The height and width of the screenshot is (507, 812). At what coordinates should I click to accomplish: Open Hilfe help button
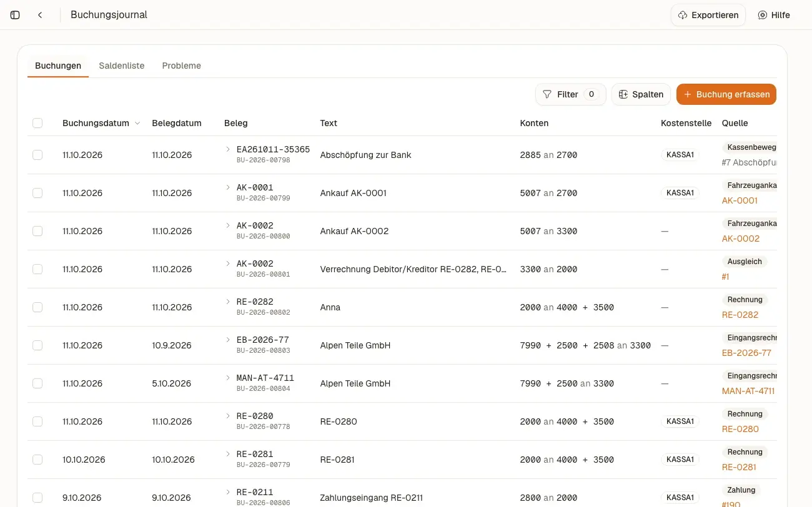[x=774, y=15]
